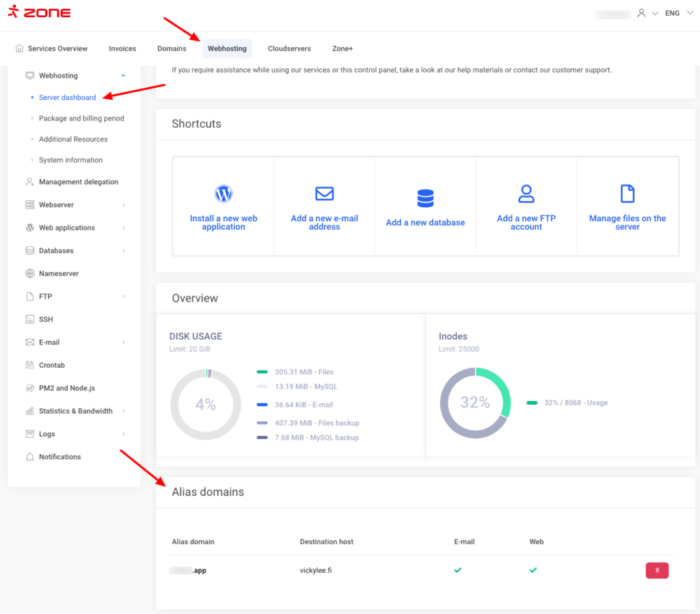Screen dimensions: 700x614
Task: Click the Zone logo in the header
Action: coord(39,13)
